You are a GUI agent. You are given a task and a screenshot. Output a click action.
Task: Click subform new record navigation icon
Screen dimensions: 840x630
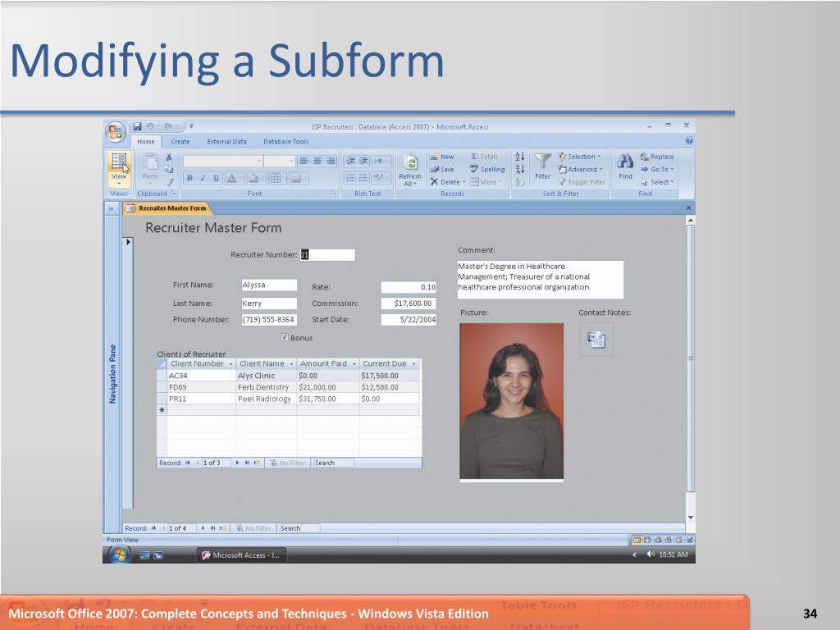257,463
